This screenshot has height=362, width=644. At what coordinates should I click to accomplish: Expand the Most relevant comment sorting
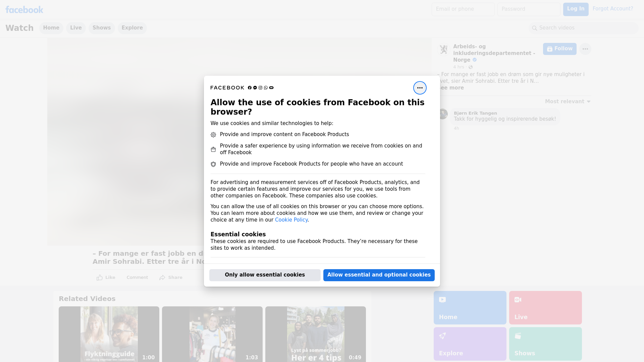point(568,102)
